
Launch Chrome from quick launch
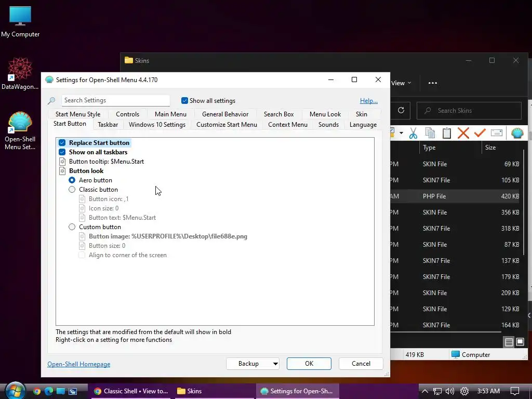(37, 391)
